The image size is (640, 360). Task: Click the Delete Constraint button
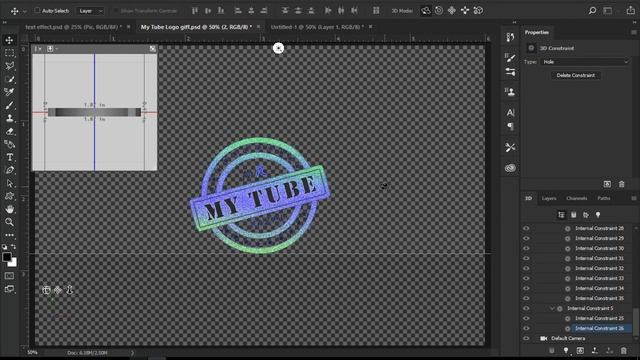coord(576,75)
